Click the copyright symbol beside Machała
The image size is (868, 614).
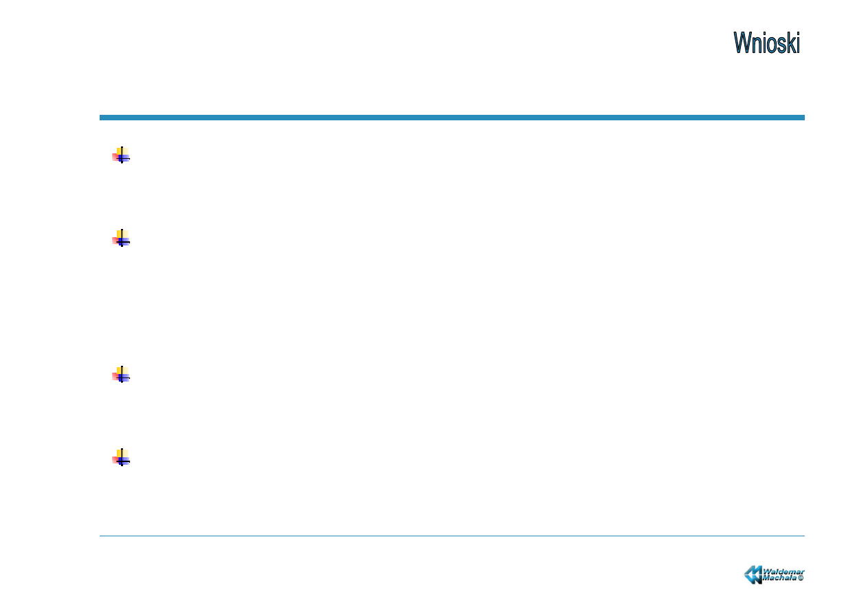[801, 578]
